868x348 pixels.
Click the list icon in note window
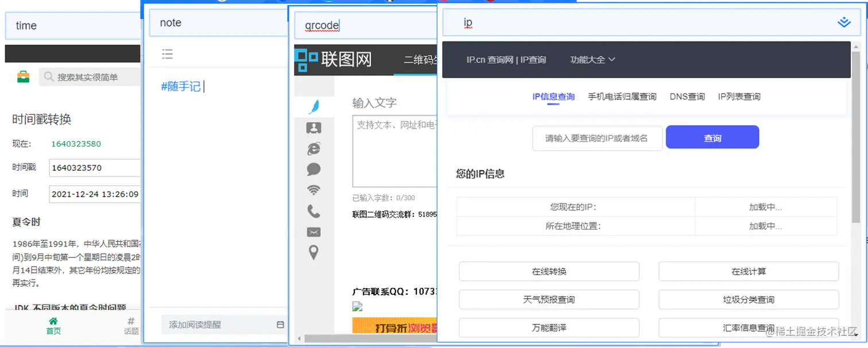pyautogui.click(x=167, y=54)
